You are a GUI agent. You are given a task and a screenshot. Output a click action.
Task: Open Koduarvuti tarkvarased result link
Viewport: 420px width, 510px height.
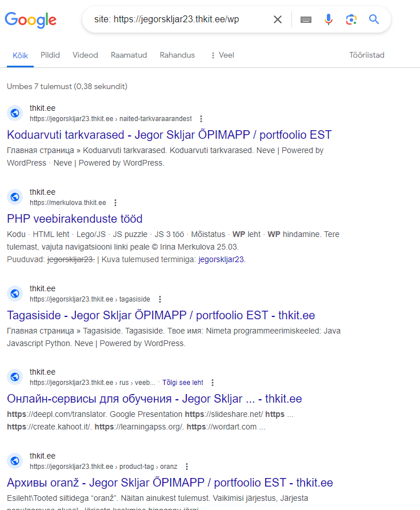pyautogui.click(x=169, y=135)
